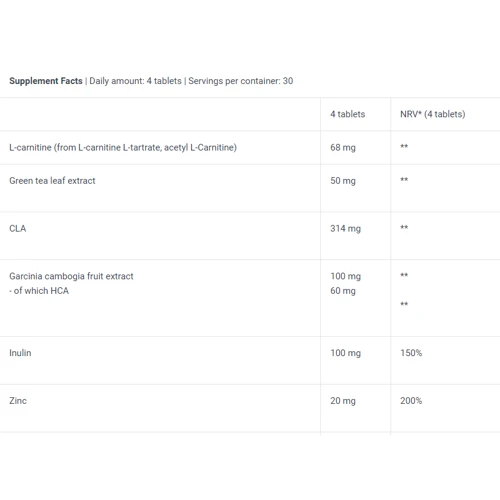The image size is (500, 500).
Task: Click the 4 tablets column header
Action: pyautogui.click(x=348, y=114)
